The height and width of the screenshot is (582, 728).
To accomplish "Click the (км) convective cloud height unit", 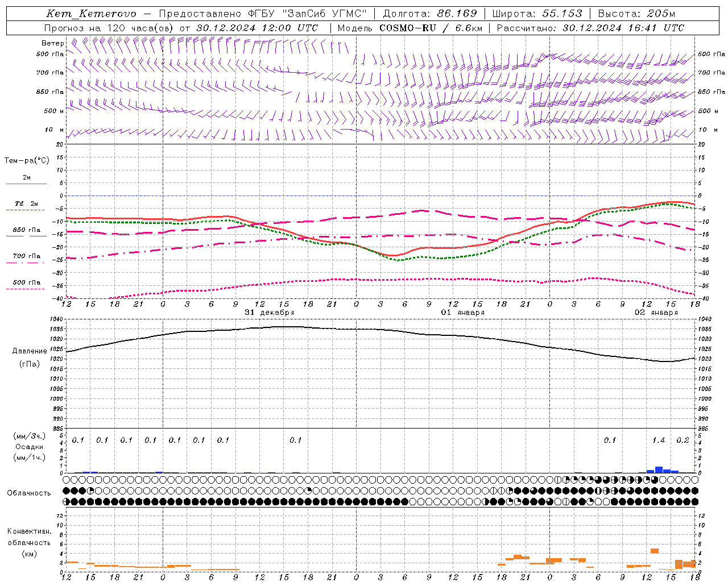I will tap(29, 554).
